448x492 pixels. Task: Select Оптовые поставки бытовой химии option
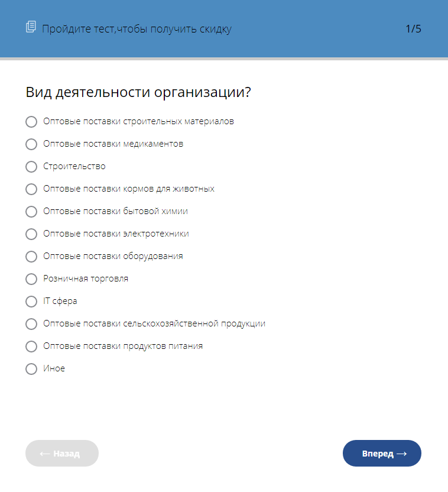coord(31,212)
